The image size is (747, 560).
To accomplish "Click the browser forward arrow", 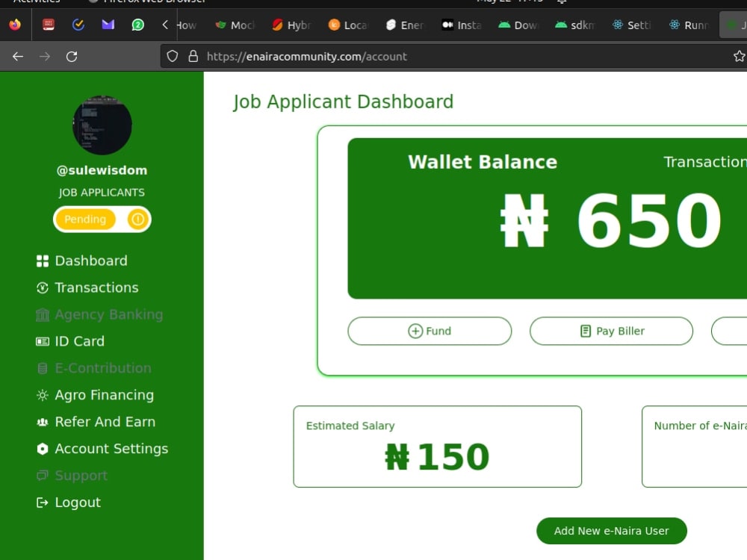I will [45, 57].
